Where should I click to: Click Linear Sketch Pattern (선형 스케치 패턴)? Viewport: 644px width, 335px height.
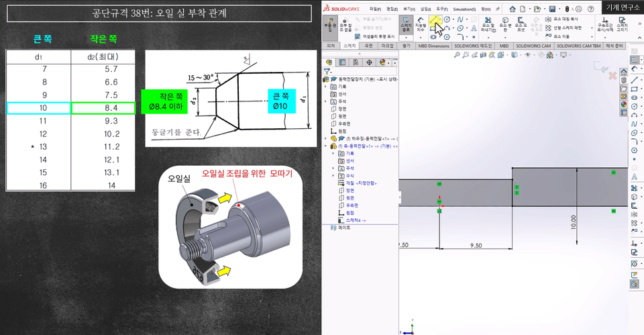[x=570, y=28]
